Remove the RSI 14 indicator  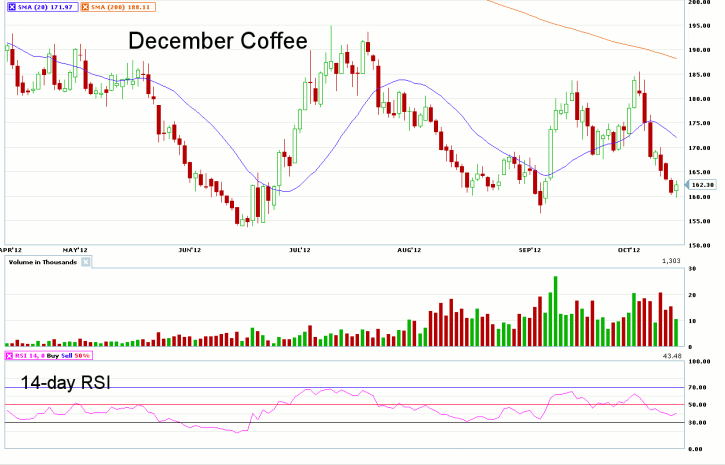click(x=9, y=355)
